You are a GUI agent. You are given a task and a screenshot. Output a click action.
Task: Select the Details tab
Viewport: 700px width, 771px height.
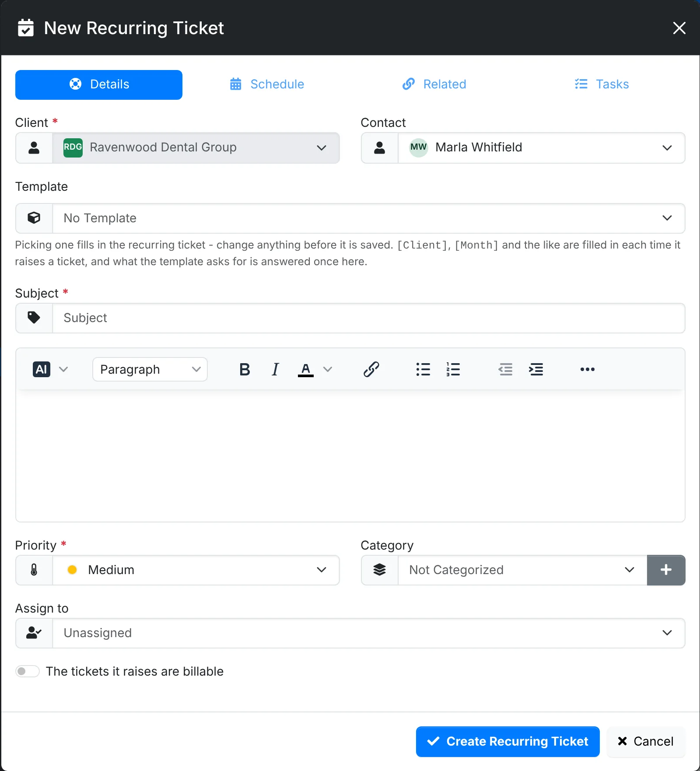coord(99,84)
